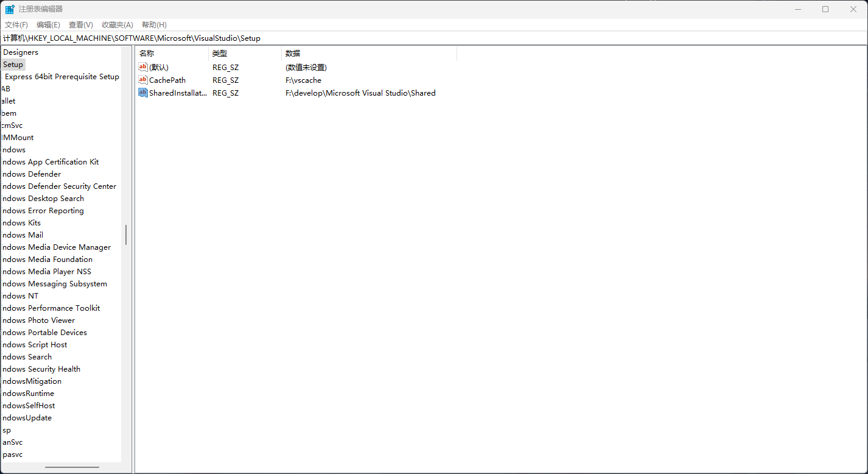868x474 pixels.
Task: Click the registry path address bar
Action: tap(434, 38)
